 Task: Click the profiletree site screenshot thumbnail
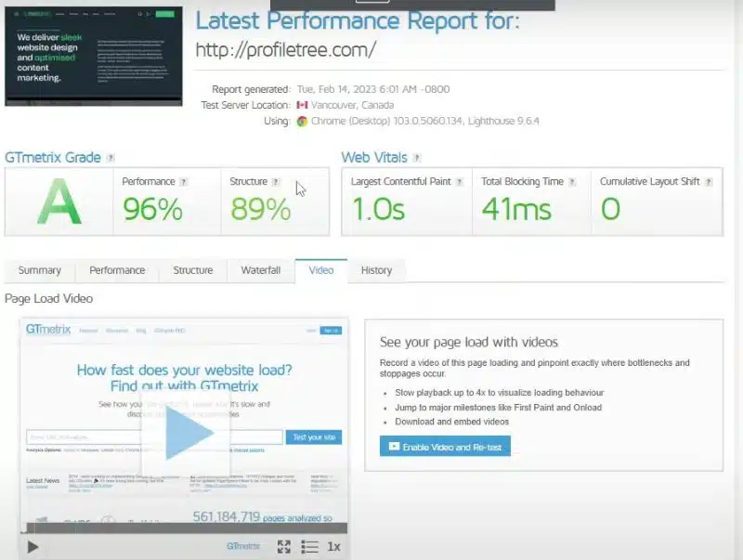[x=94, y=56]
